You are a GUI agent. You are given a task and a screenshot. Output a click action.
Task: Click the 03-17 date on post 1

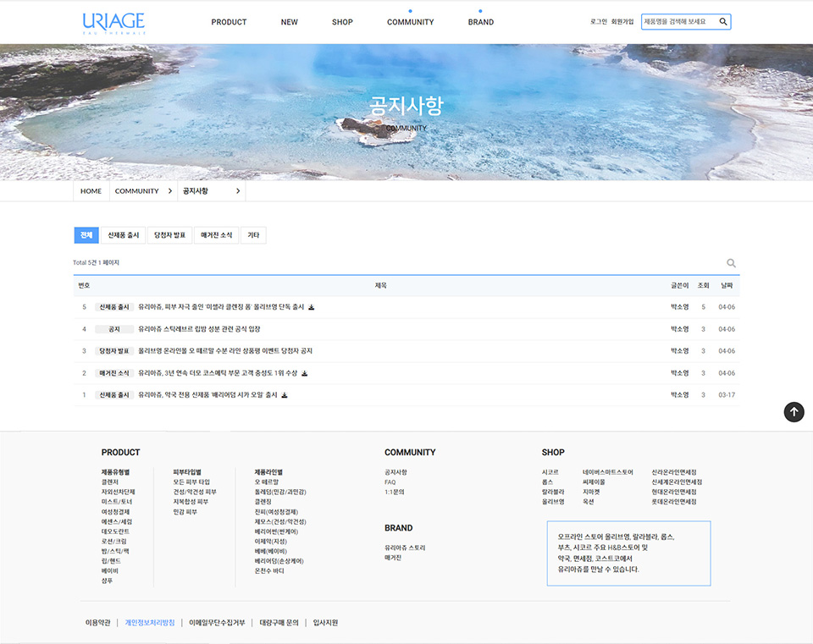727,395
